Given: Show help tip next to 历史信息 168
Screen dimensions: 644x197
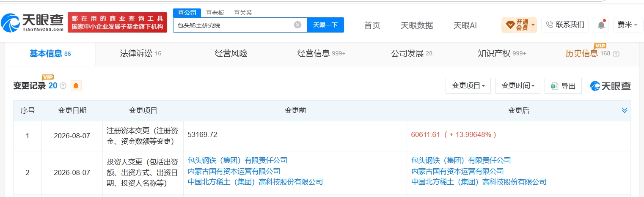Looking at the screenshot, I should coord(616,54).
